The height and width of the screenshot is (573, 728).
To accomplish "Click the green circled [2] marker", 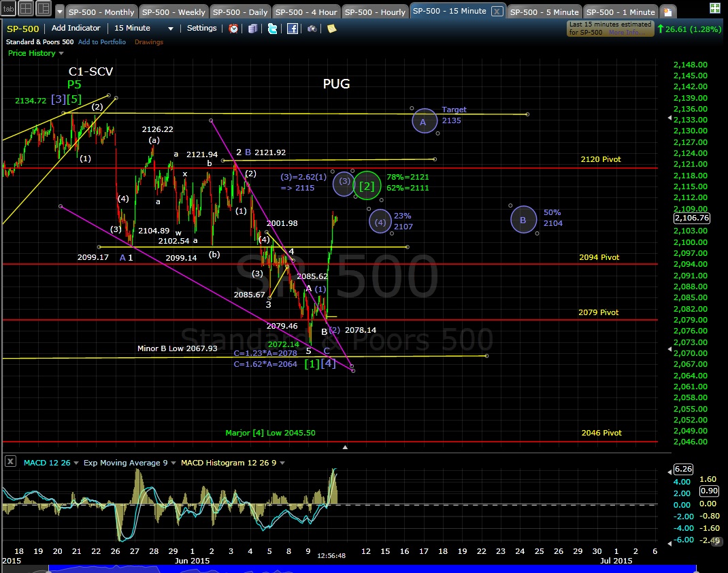I will (367, 185).
